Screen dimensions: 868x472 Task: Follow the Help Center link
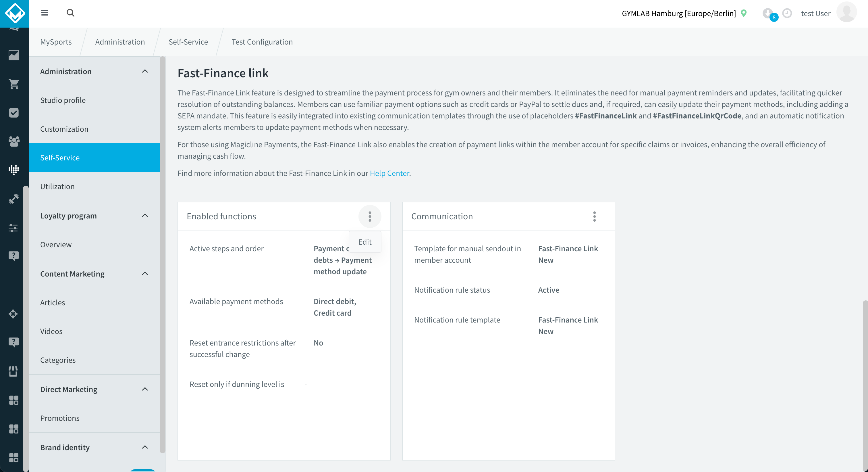389,173
